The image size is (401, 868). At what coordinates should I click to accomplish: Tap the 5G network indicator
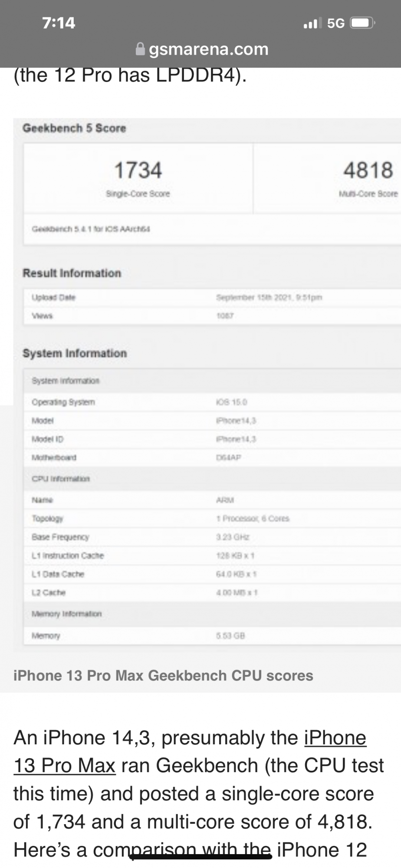click(336, 23)
